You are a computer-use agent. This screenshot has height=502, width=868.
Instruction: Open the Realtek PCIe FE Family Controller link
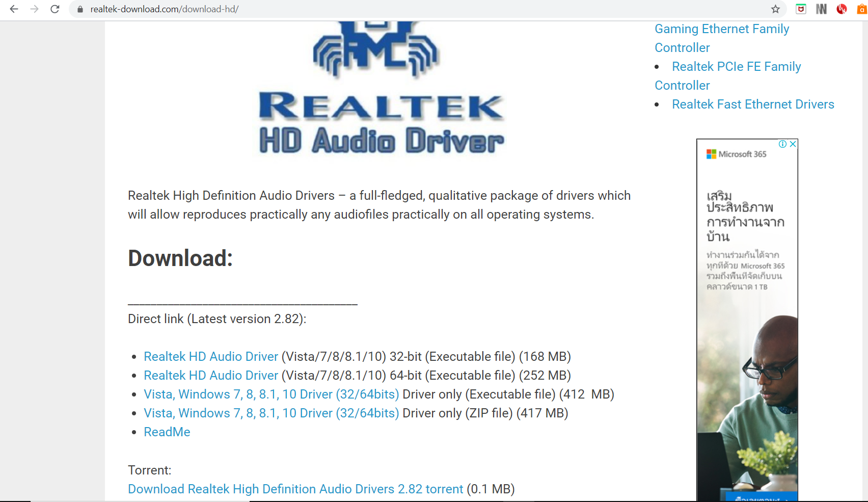pyautogui.click(x=728, y=76)
